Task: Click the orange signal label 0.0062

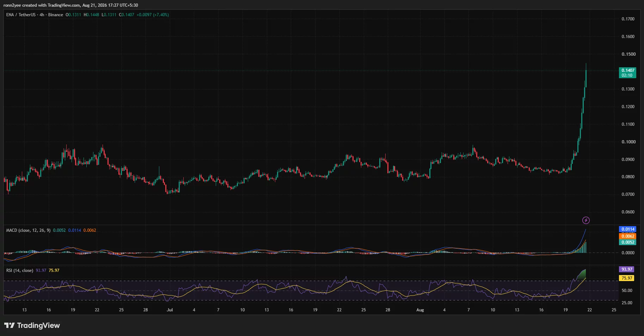Action: point(628,236)
